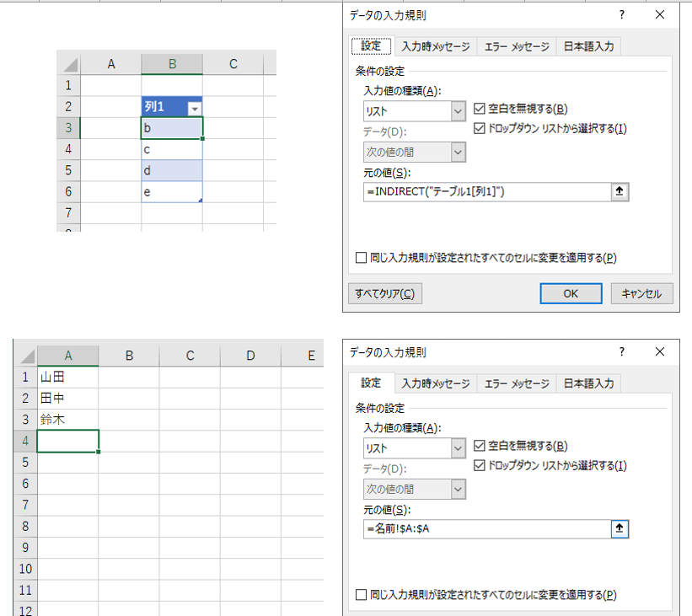Click select-all corner in upper spreadsheet
692x616 pixels.
(69, 64)
